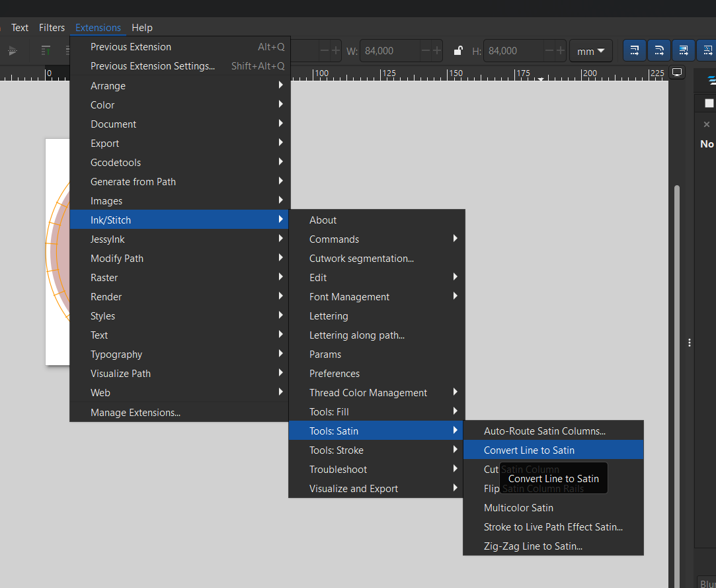The height and width of the screenshot is (588, 716).
Task: Open the Typography submenu
Action: click(180, 355)
